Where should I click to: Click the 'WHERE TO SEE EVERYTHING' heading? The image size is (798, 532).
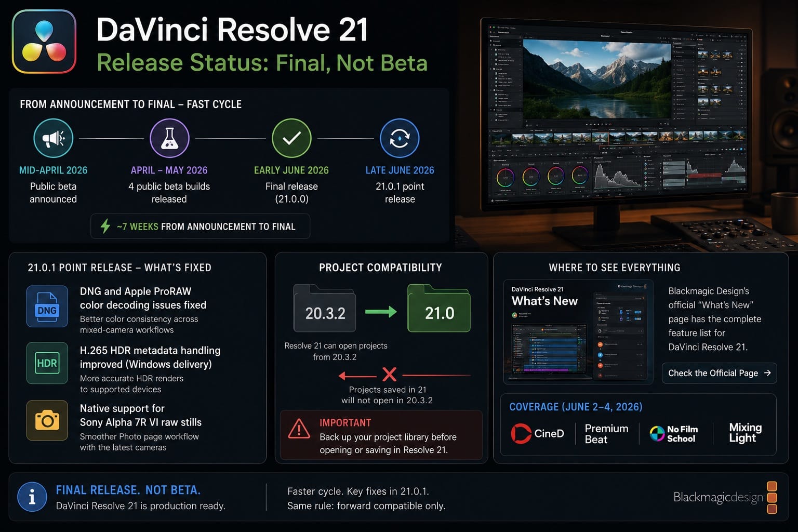pos(615,268)
